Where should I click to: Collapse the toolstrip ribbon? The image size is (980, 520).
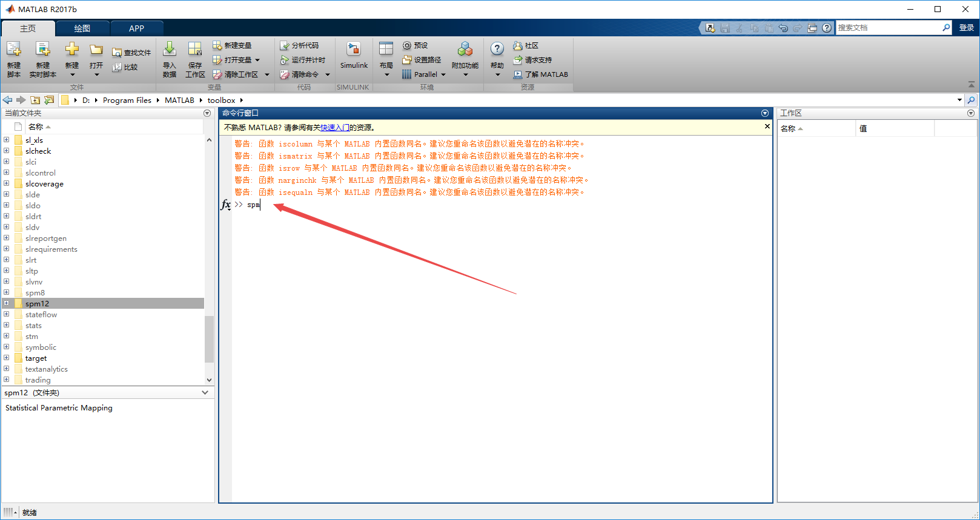(x=972, y=84)
